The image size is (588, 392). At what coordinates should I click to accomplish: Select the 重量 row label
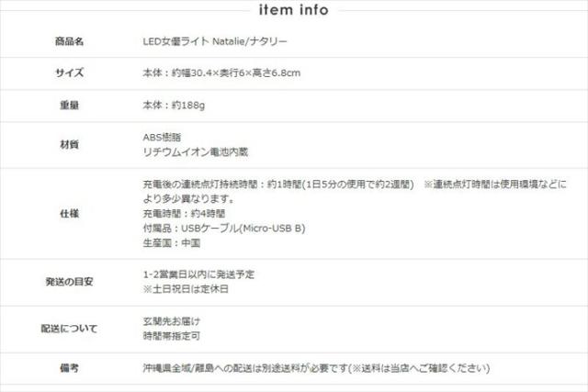[x=70, y=106]
